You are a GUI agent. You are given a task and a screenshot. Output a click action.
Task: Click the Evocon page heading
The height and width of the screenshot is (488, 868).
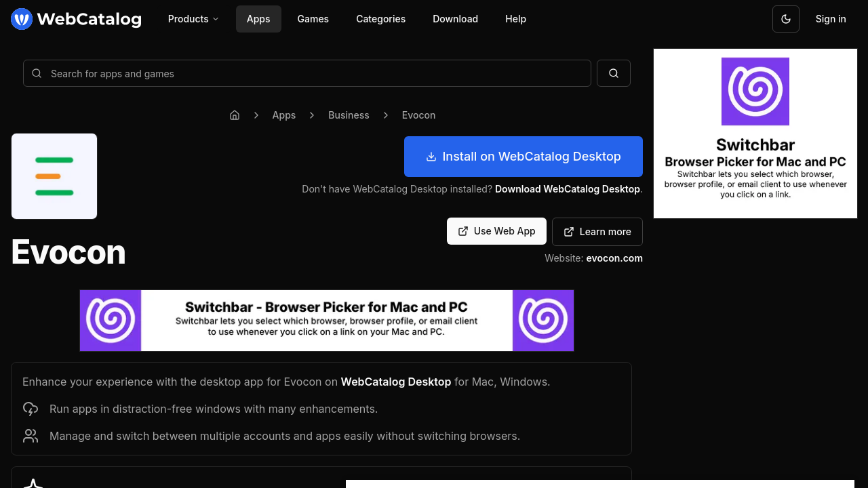pos(68,252)
